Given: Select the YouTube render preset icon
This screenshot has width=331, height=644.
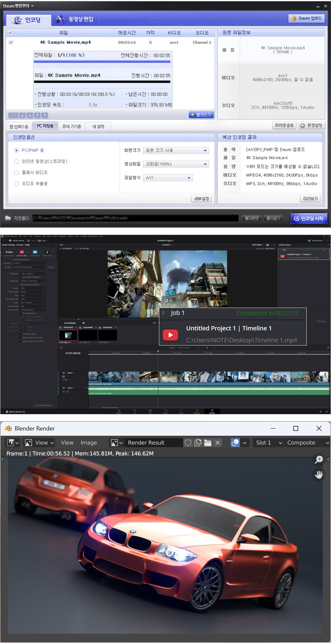Looking at the screenshot, I should [x=22, y=252].
